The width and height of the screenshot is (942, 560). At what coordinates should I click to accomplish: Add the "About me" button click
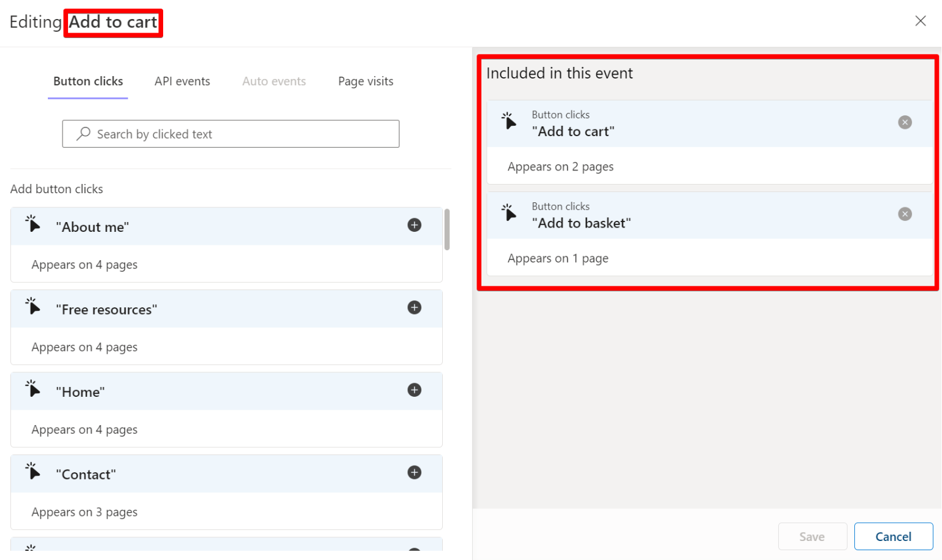tap(415, 225)
